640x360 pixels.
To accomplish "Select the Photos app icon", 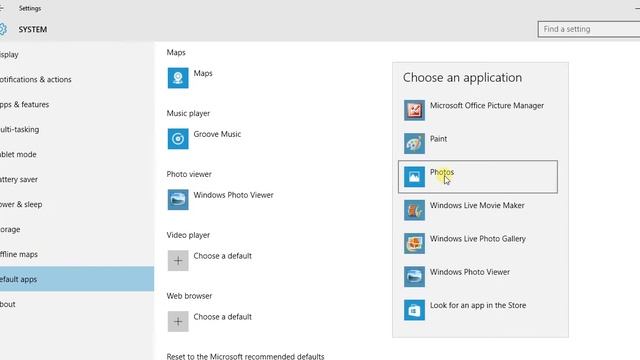I will 414,177.
